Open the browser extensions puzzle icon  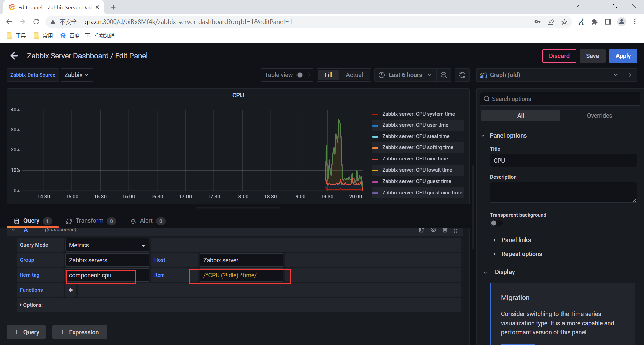[x=594, y=22]
